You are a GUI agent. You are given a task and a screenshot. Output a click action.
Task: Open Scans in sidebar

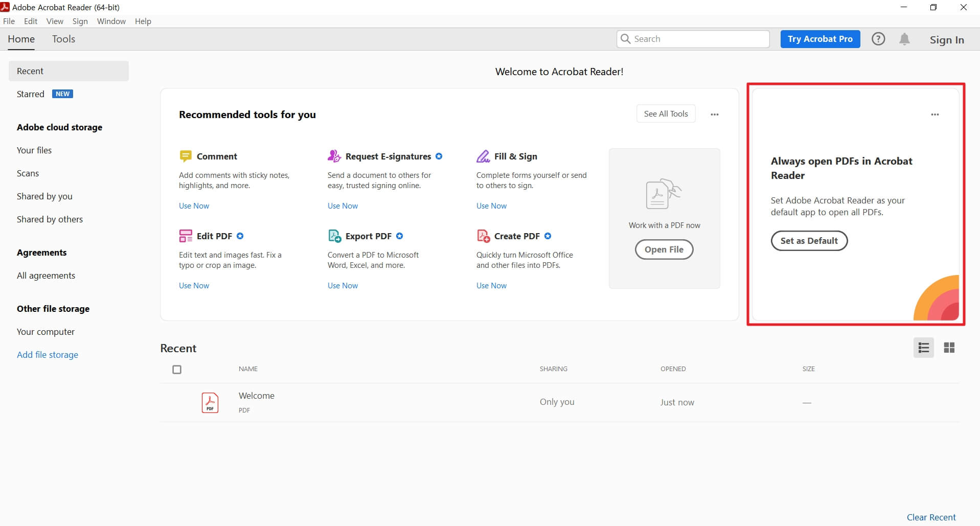click(28, 173)
